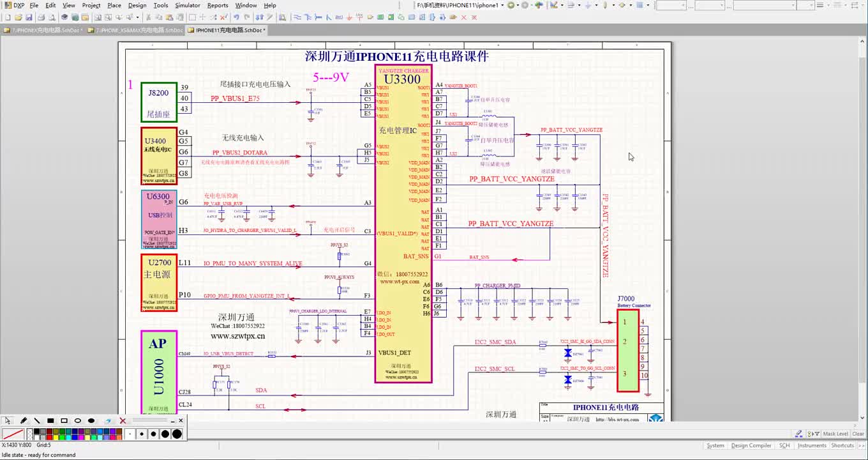Select the line tool in drawing palette
The height and width of the screenshot is (460, 868).
coord(37,420)
